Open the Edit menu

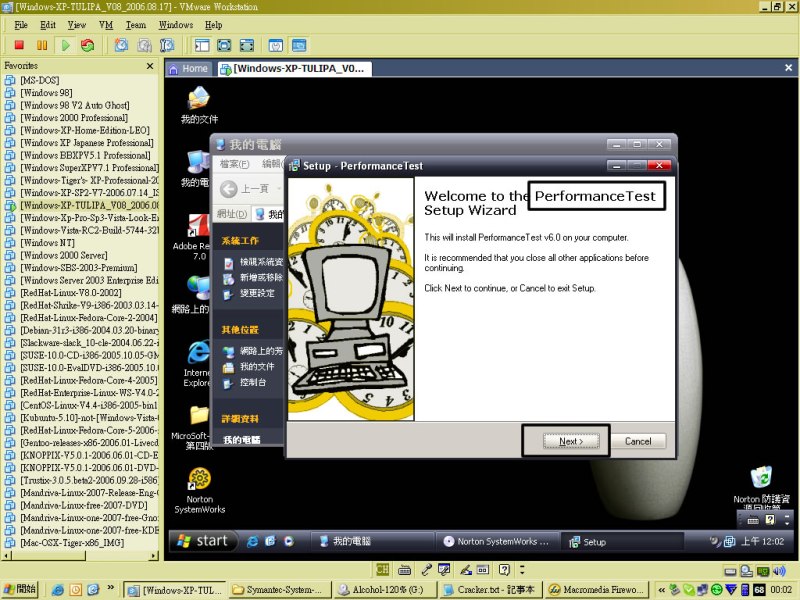point(47,25)
